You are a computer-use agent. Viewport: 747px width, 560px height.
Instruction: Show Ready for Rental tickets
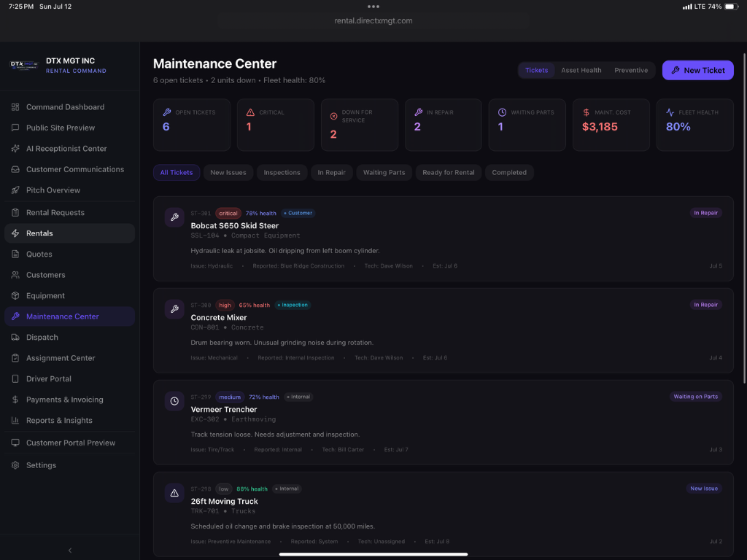tap(449, 172)
